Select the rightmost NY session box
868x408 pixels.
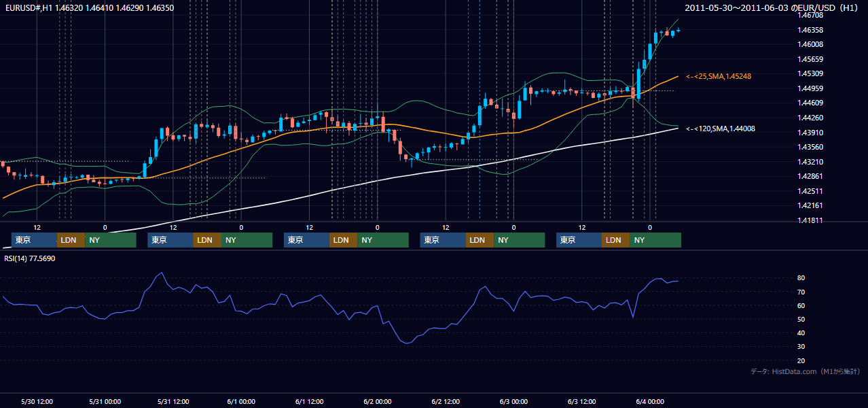(x=655, y=240)
